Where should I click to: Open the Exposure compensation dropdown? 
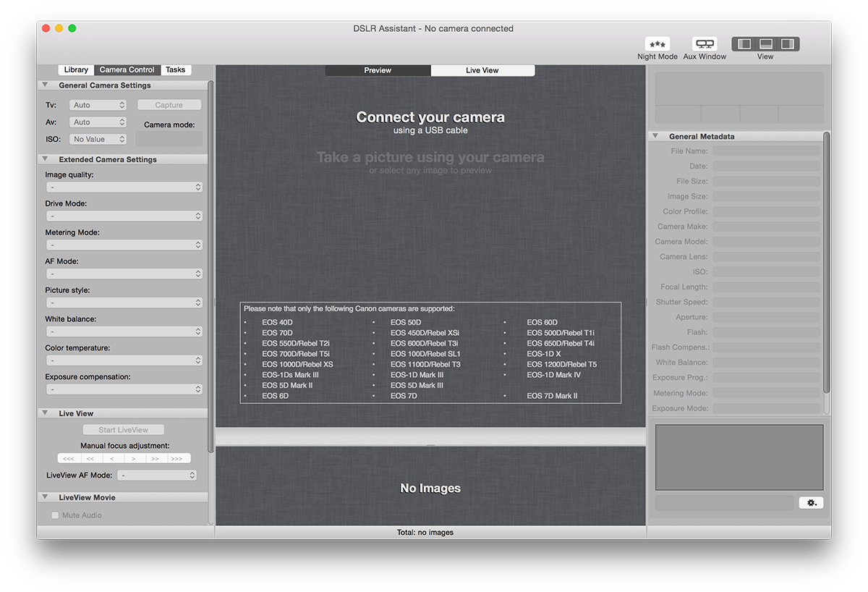124,389
